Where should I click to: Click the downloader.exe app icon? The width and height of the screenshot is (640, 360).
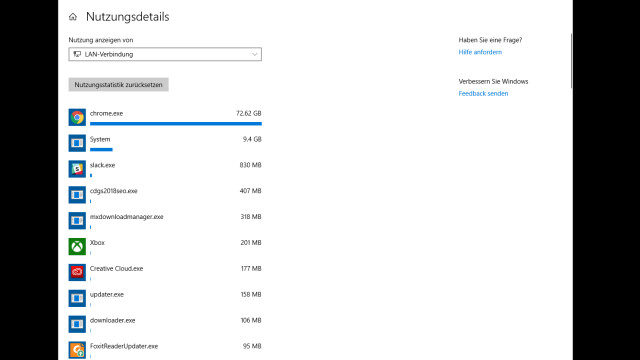click(x=77, y=324)
